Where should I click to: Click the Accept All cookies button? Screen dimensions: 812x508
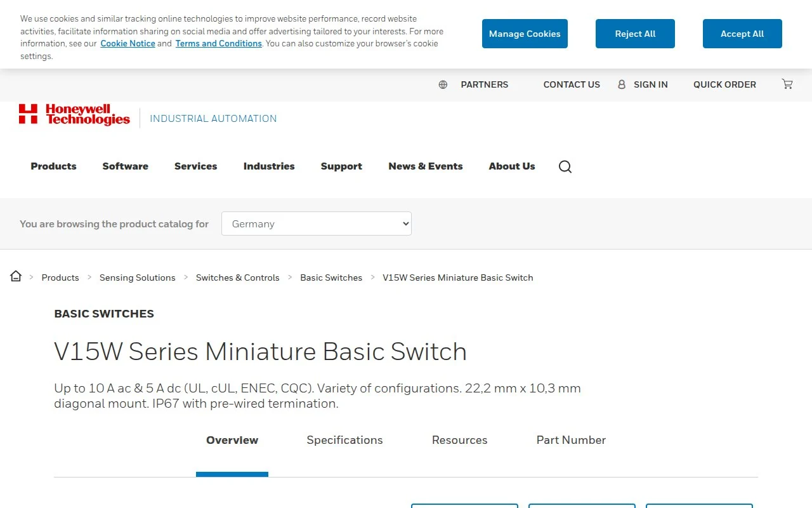[742, 34]
